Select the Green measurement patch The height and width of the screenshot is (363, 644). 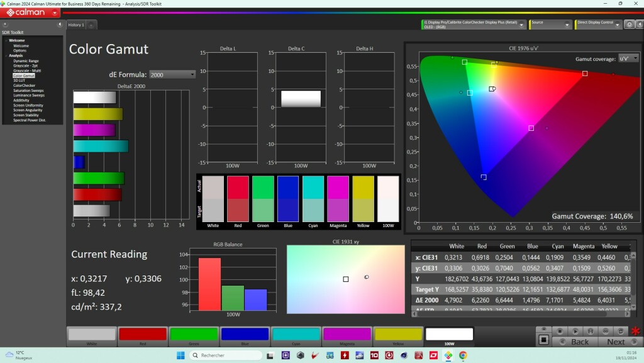[194, 337]
